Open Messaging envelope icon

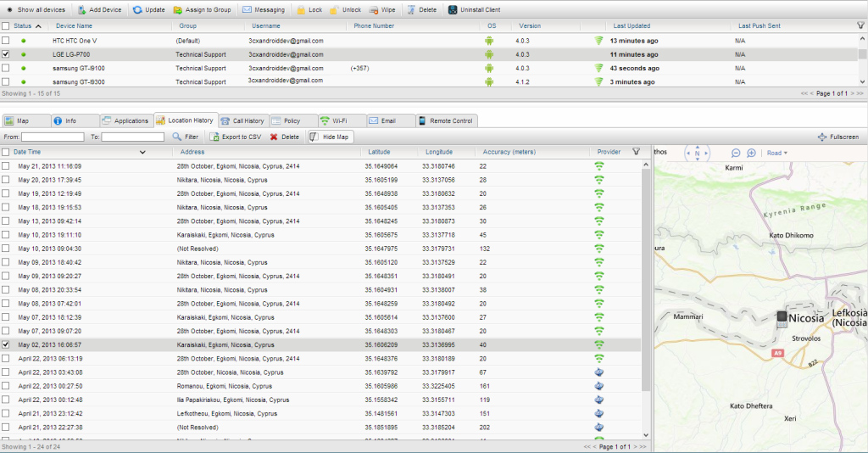click(247, 10)
